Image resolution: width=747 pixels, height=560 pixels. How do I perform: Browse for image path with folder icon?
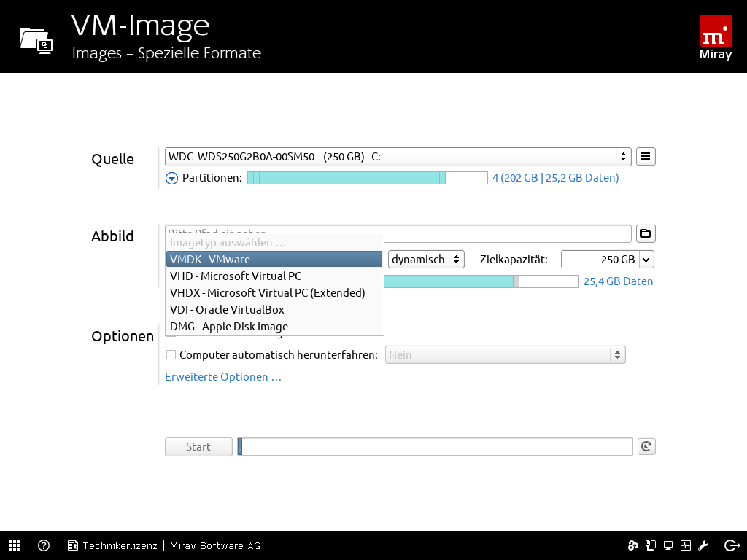(646, 234)
